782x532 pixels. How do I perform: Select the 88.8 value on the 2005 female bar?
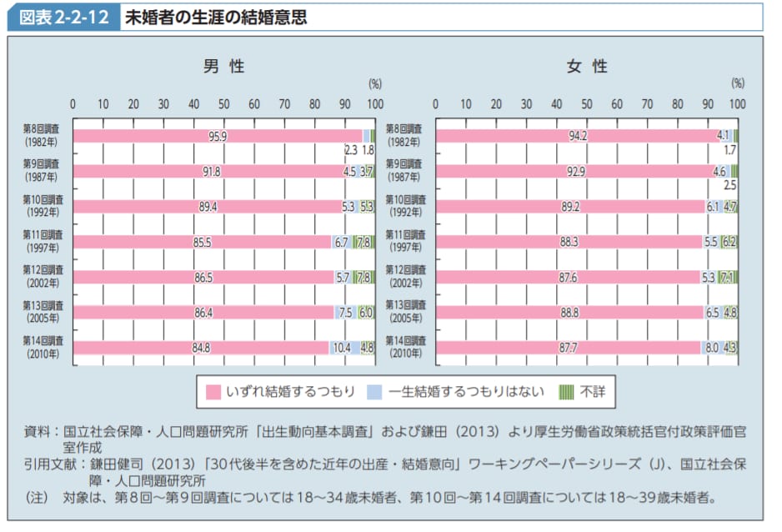pyautogui.click(x=569, y=313)
